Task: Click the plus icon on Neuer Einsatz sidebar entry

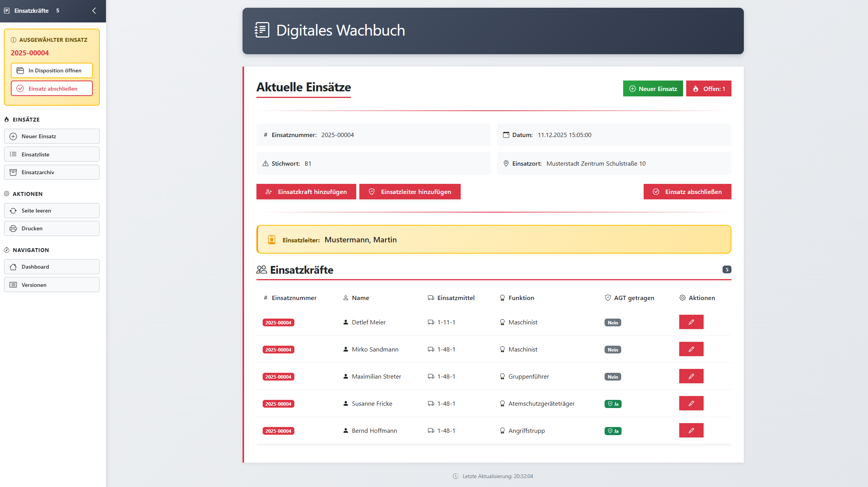Action: [14, 136]
